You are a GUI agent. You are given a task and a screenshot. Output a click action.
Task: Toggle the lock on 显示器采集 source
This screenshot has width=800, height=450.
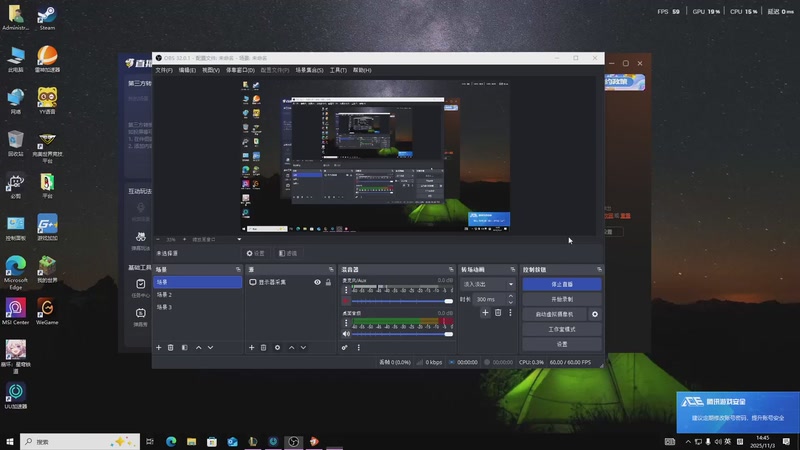(328, 283)
